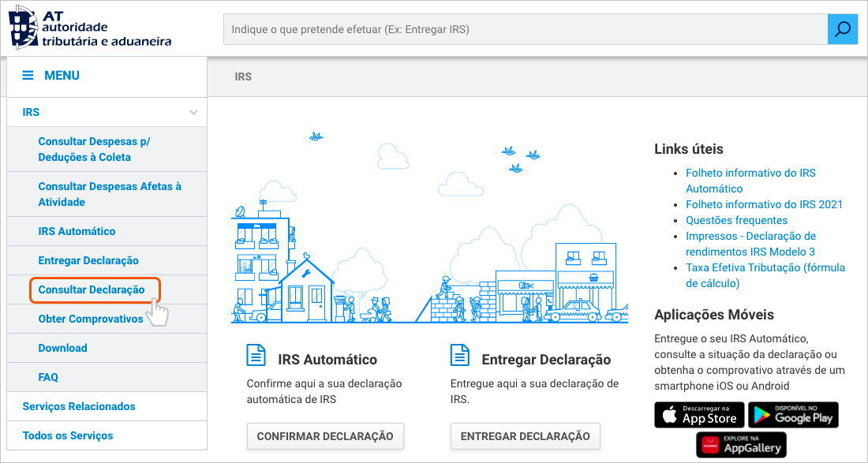
Task: Select Obter Comprovativos menu item
Action: point(91,319)
